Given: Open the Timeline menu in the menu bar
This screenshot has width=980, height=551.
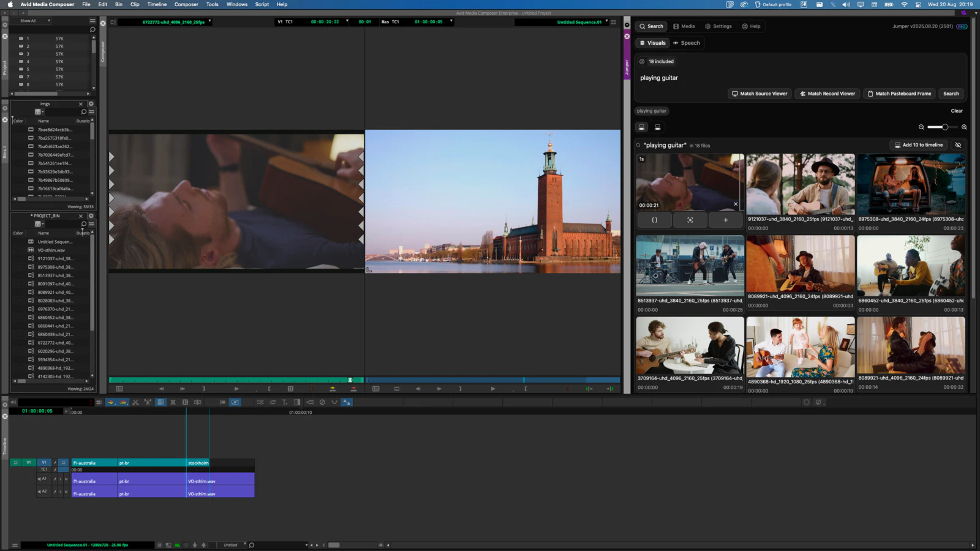Looking at the screenshot, I should (157, 4).
